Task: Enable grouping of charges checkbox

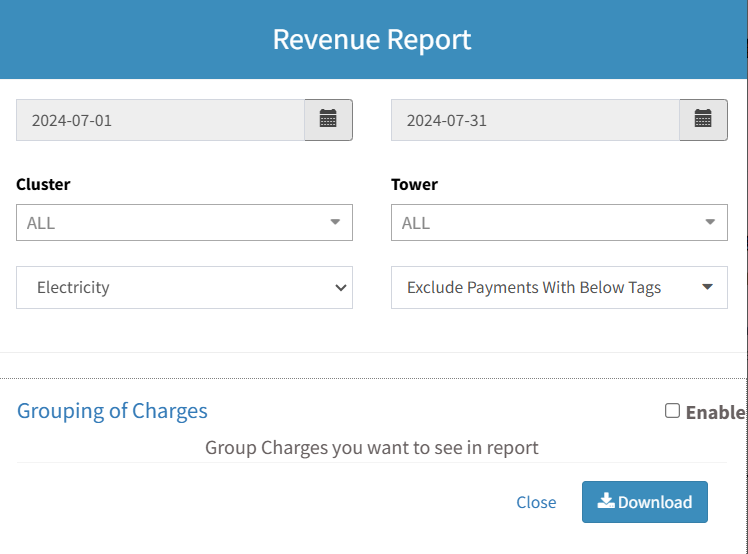Action: (x=673, y=411)
